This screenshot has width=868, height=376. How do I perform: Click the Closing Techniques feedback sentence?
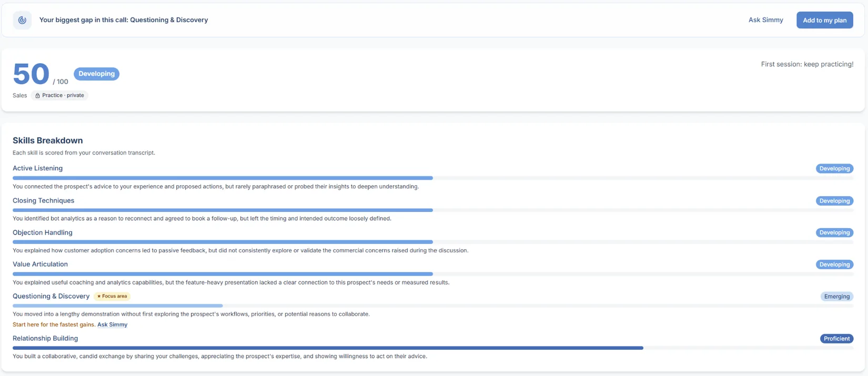click(202, 219)
